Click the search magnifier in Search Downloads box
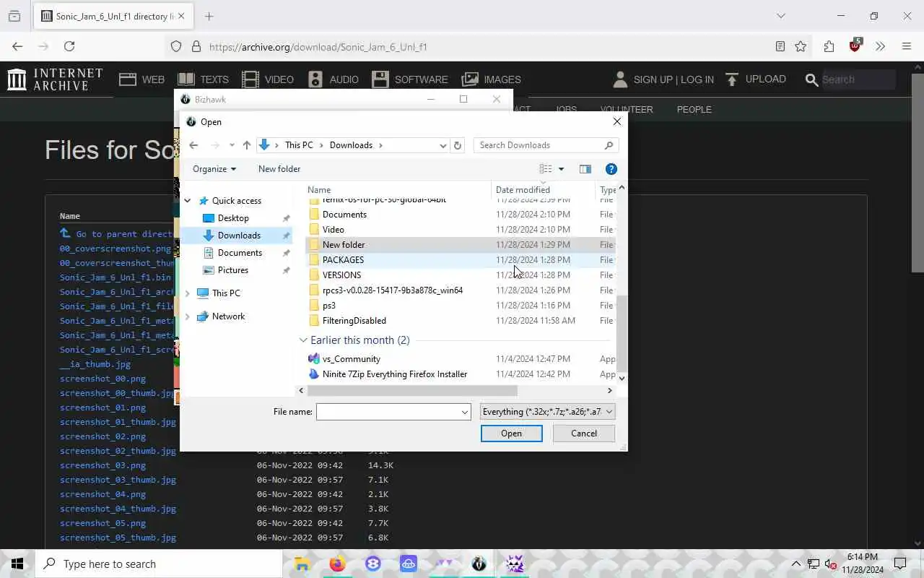 click(609, 145)
